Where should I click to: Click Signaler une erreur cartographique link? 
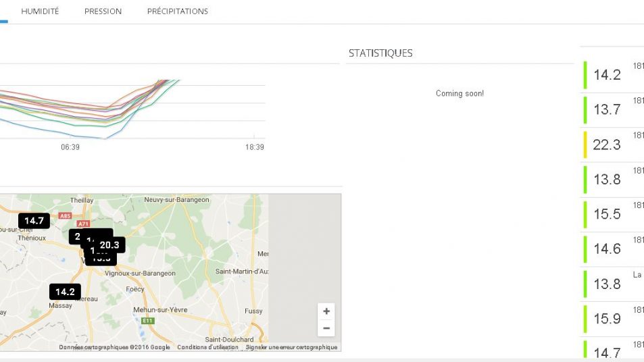[x=291, y=347]
